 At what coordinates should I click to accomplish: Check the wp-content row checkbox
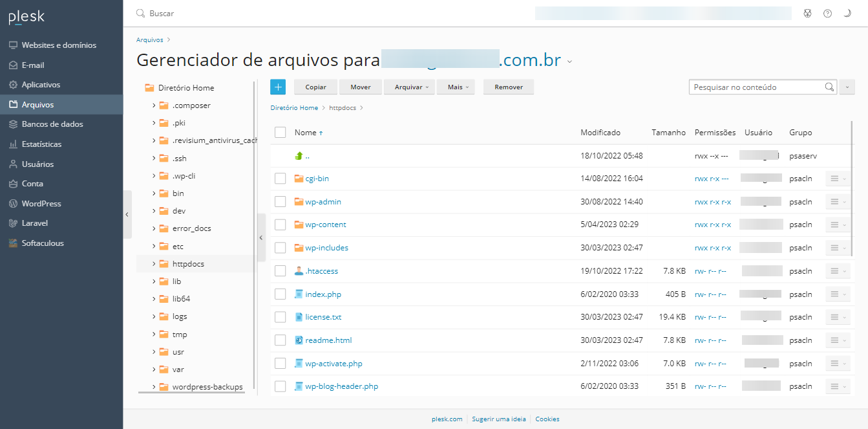coord(280,225)
